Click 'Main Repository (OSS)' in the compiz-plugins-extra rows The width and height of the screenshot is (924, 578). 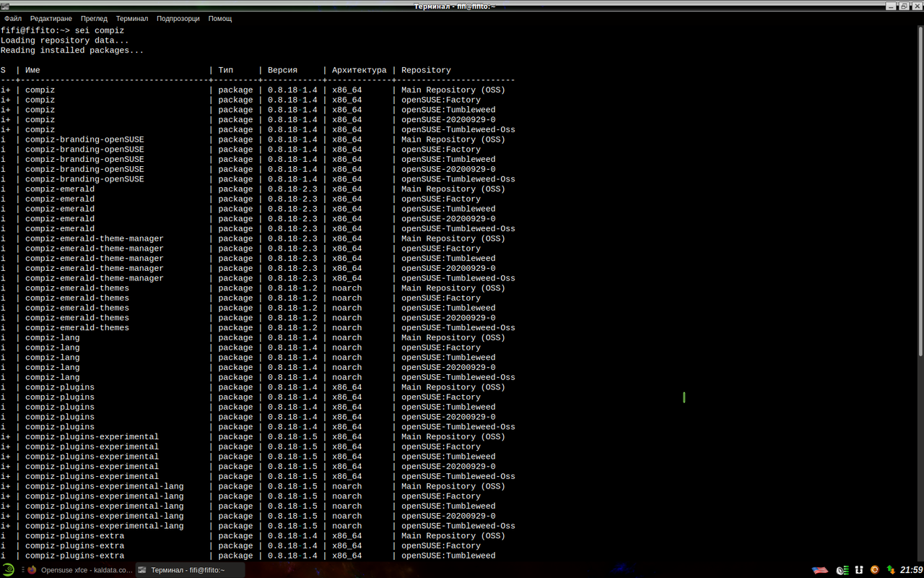point(453,536)
